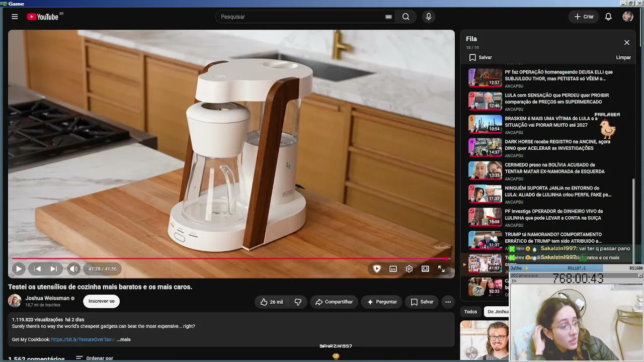Click the 41:28 / 41:56 time display
The height and width of the screenshot is (362, 644).
coord(102,269)
